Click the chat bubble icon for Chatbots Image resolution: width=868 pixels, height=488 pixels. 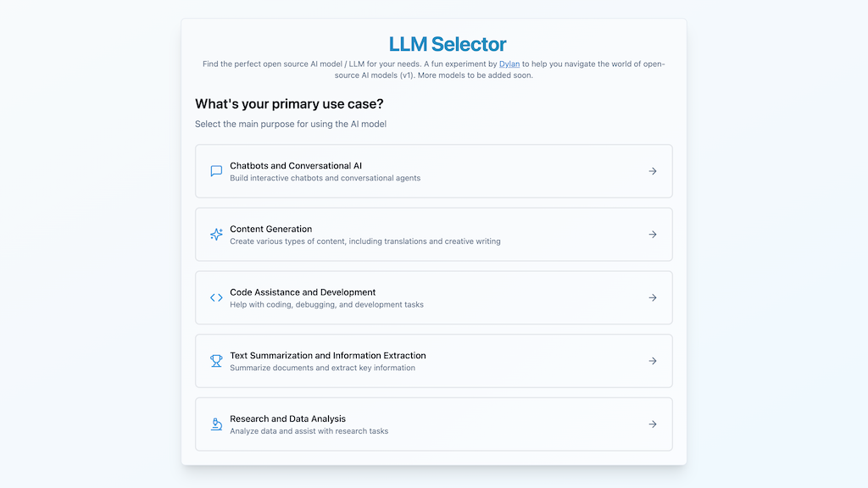[x=216, y=171]
